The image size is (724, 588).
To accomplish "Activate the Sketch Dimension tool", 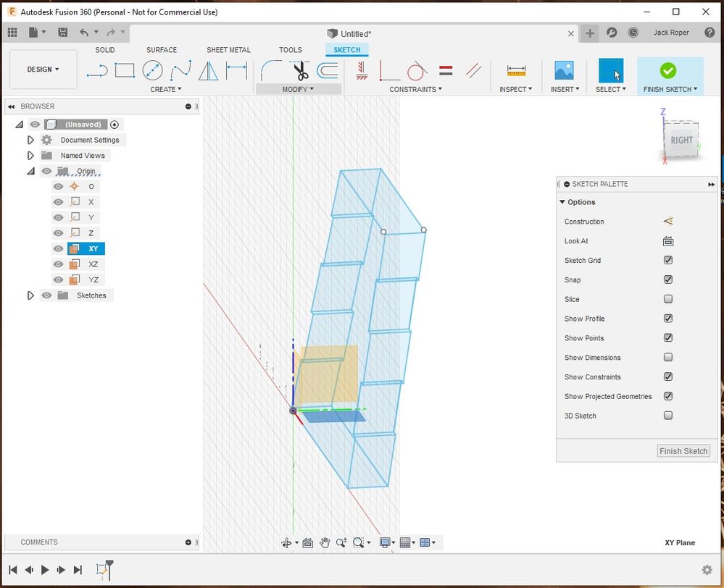I will click(x=236, y=71).
